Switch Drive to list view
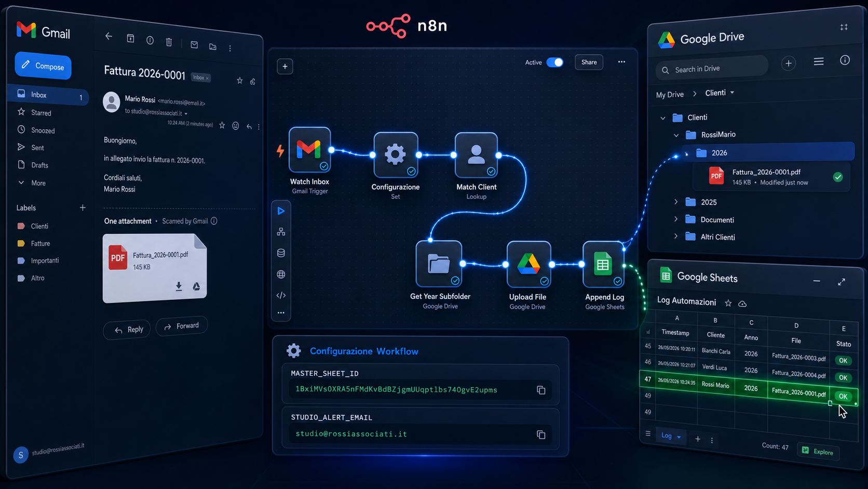Viewport: 868px width, 489px height. 819,62
